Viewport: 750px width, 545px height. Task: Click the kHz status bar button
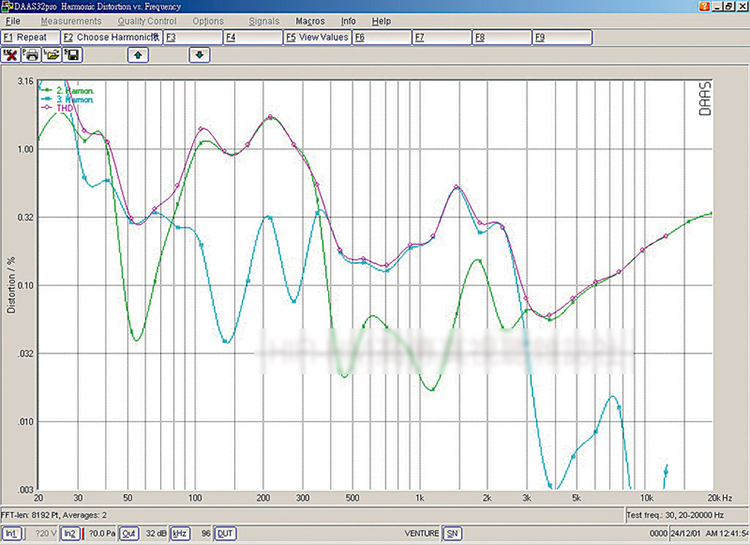click(180, 534)
